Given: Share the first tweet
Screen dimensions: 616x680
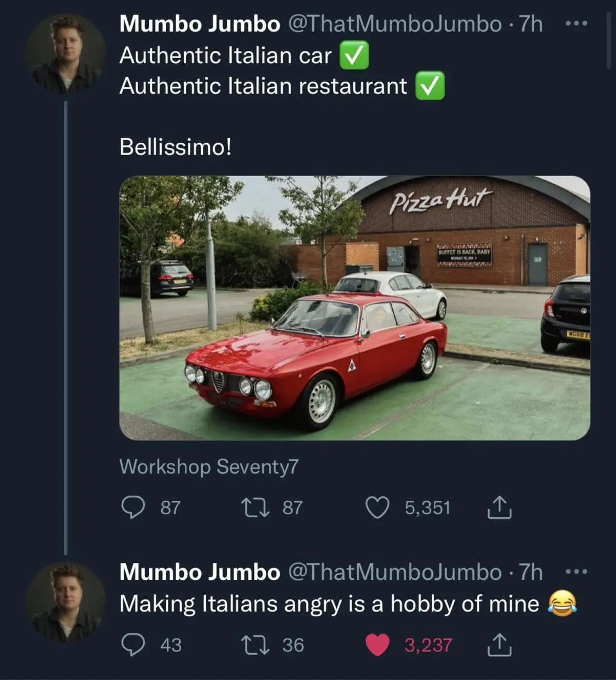Looking at the screenshot, I should point(499,507).
